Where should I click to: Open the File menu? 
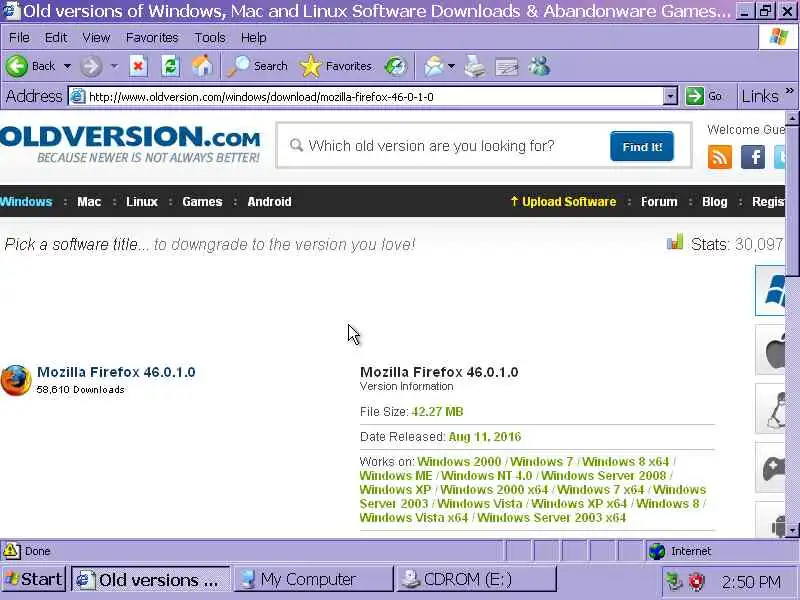click(x=19, y=38)
